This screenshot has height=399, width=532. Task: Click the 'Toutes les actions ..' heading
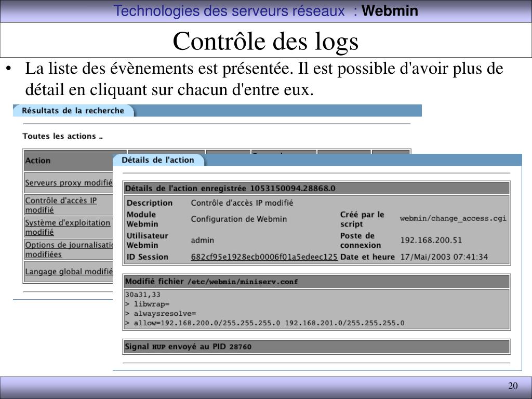tap(63, 136)
